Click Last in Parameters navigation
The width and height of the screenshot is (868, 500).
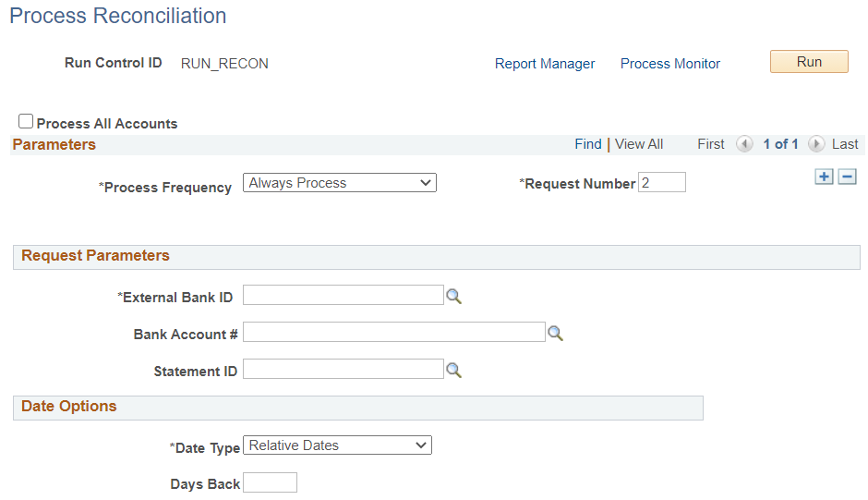pos(845,144)
